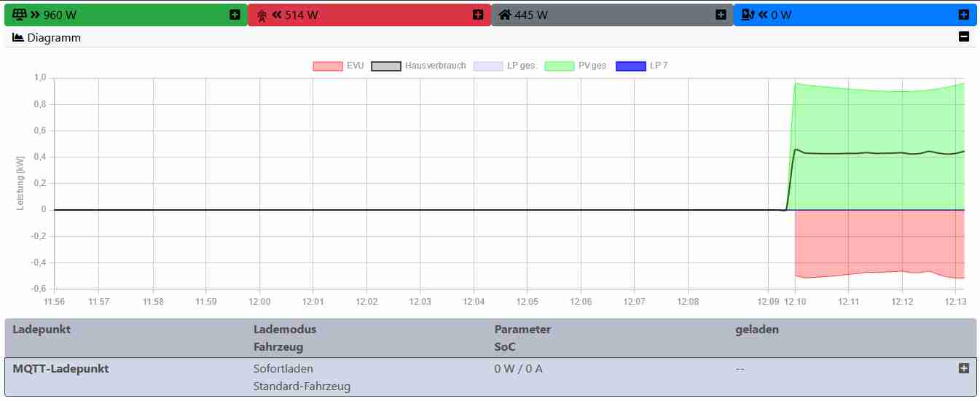Expand the blue charging 0 W card
This screenshot has width=980, height=401.
(x=964, y=15)
